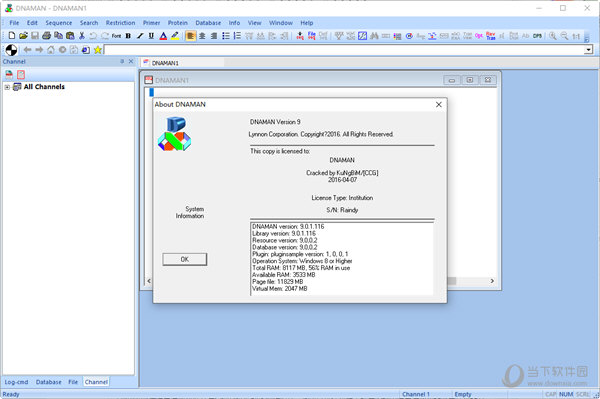Copy selection with the copy toolbar icon
600x399 pixels.
tap(58, 36)
